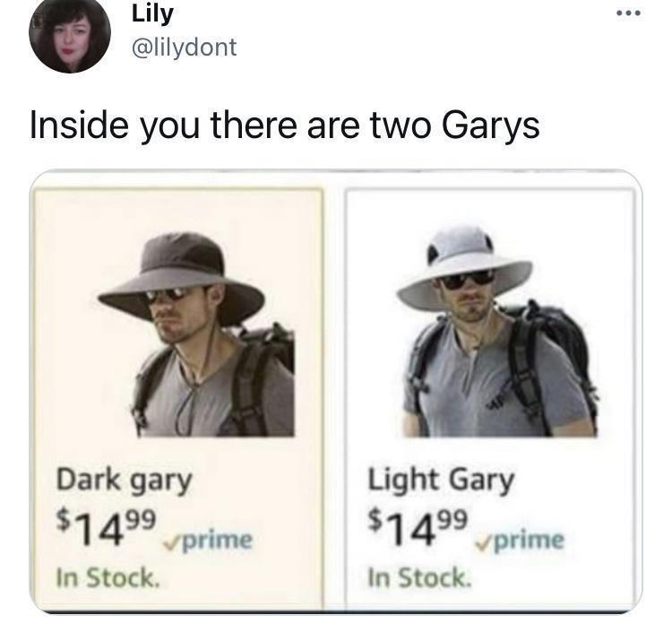Viewport: 672px width, 623px height.
Task: Select the Light Gary product card
Action: pos(489,396)
